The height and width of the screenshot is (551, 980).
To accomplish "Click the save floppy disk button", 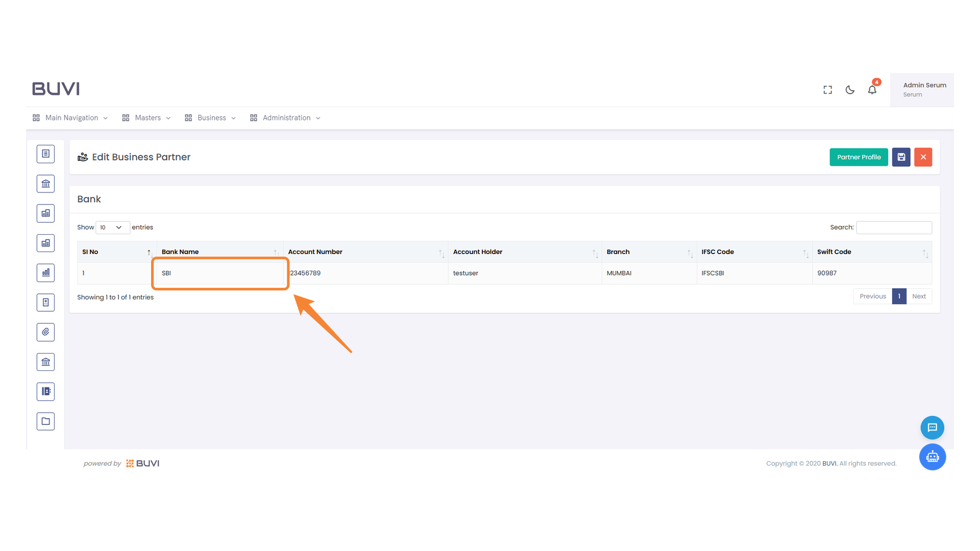I will coord(901,157).
